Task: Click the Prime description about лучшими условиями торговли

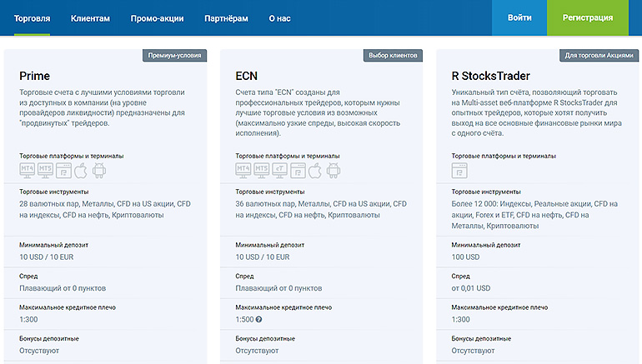Action: click(x=103, y=107)
